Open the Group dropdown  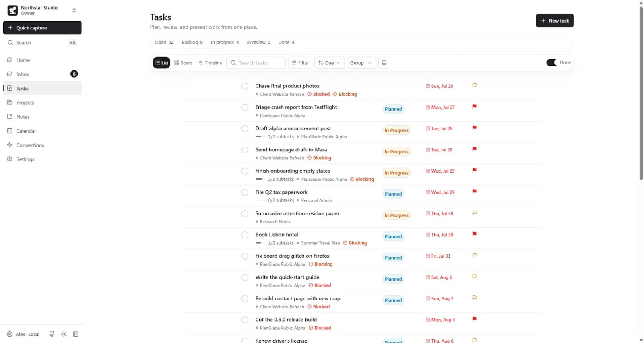(361, 63)
